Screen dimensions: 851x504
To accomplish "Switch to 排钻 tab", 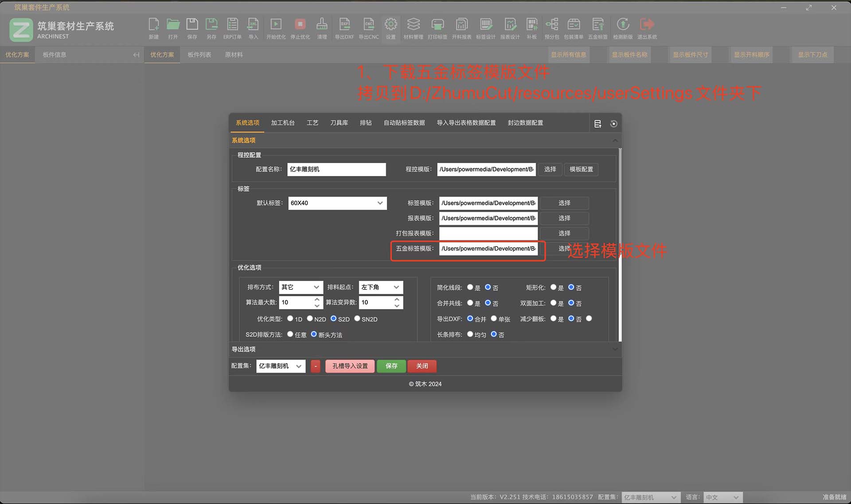I will click(x=366, y=123).
